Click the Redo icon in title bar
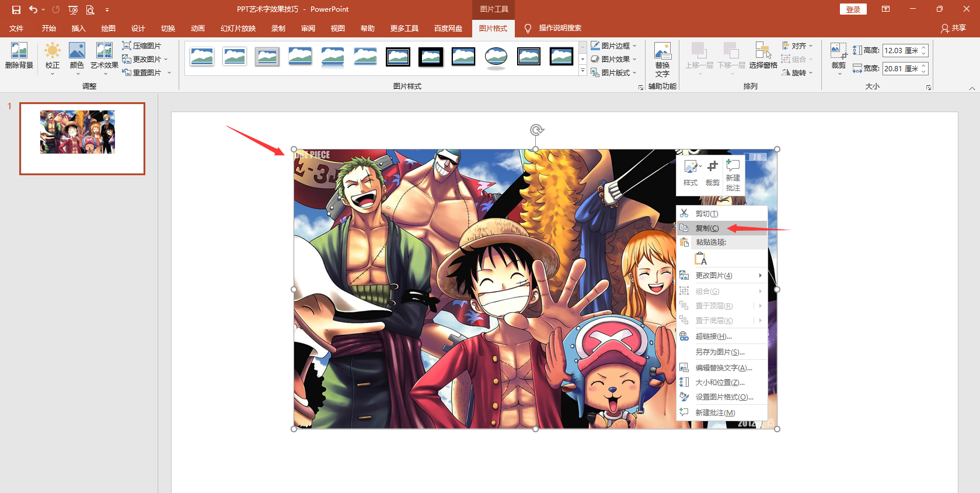The height and width of the screenshot is (493, 980). coord(56,9)
